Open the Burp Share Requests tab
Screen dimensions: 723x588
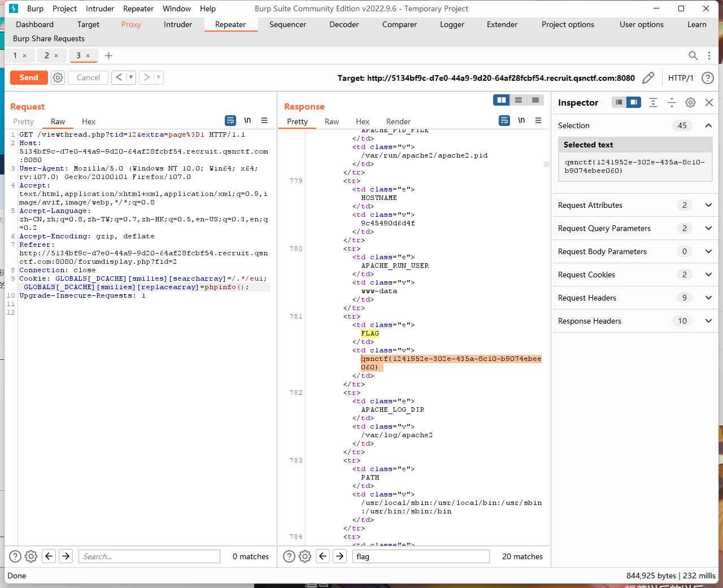coord(49,38)
